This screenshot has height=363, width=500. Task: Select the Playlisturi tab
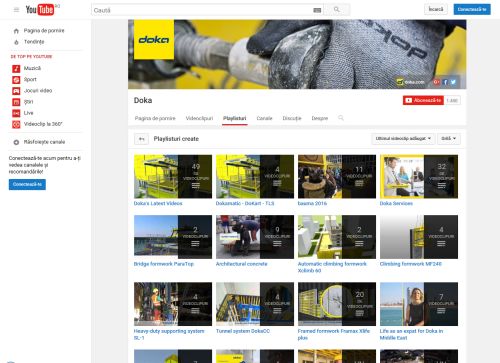235,118
